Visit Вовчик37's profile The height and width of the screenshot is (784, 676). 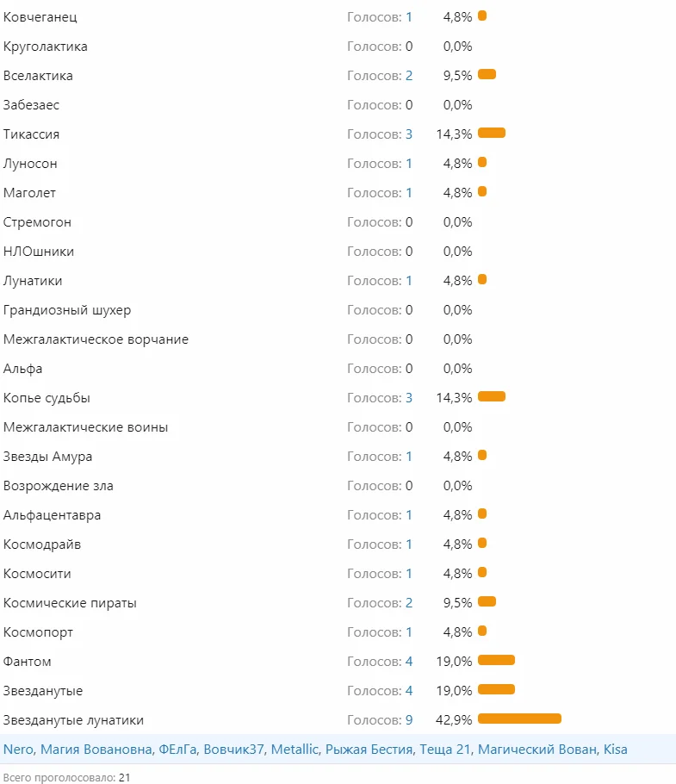pos(234,750)
